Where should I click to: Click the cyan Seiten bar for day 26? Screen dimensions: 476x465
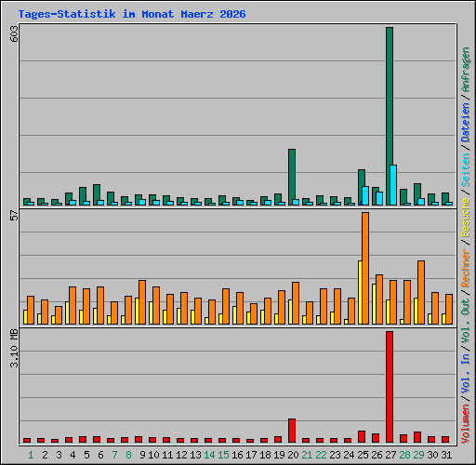(379, 198)
